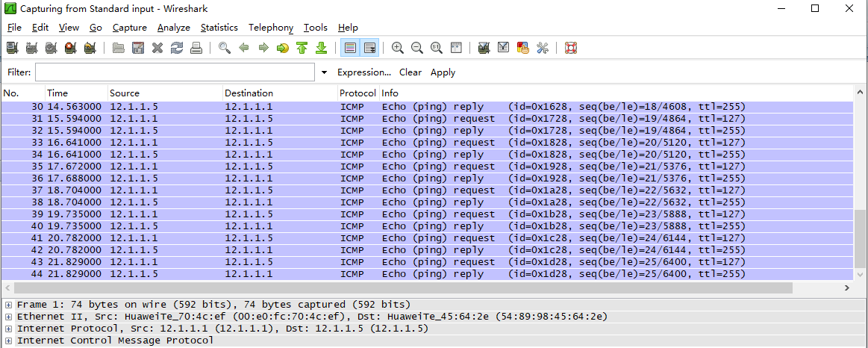Stop the running capture icon

pyautogui.click(x=70, y=49)
